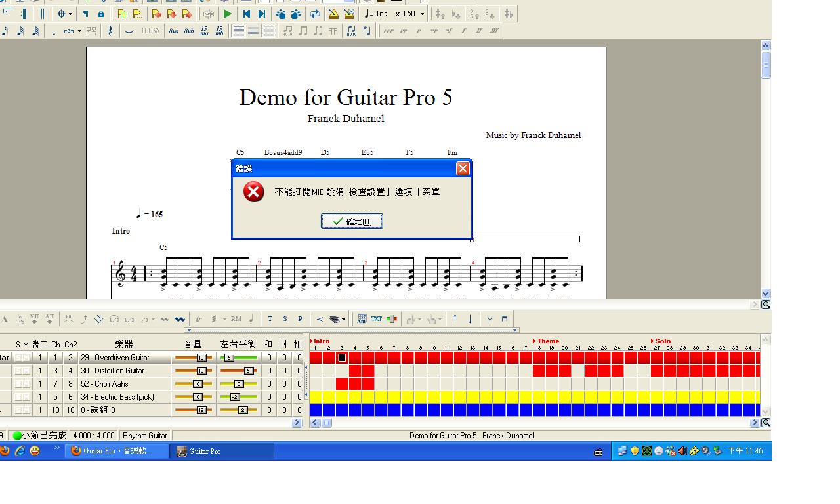This screenshot has width=840, height=504.
Task: Mute the Electric Bass (pick) track
Action: 26,397
